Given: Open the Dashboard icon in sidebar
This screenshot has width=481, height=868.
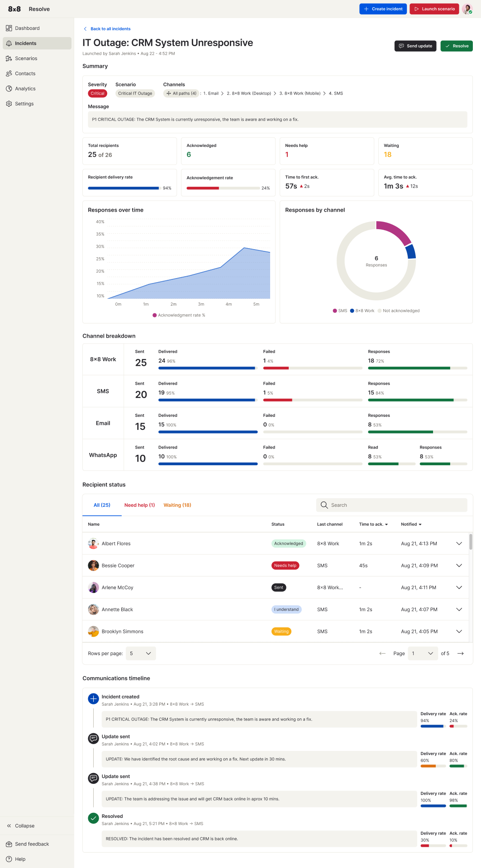Looking at the screenshot, I should 9,28.
